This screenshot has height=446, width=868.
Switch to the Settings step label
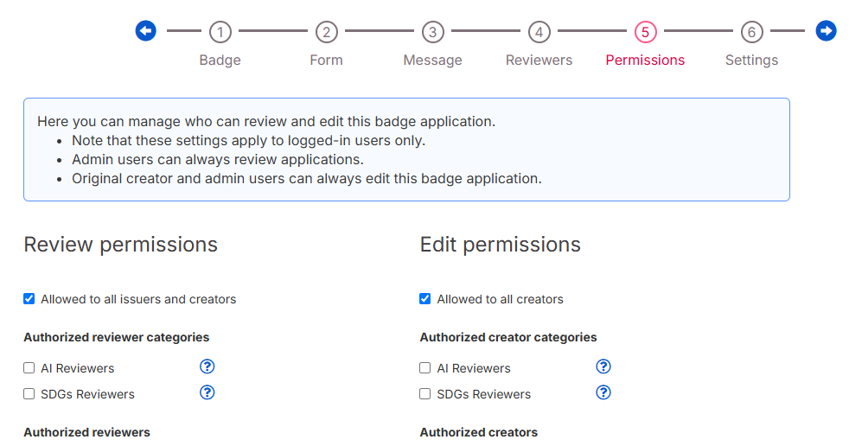[751, 60]
